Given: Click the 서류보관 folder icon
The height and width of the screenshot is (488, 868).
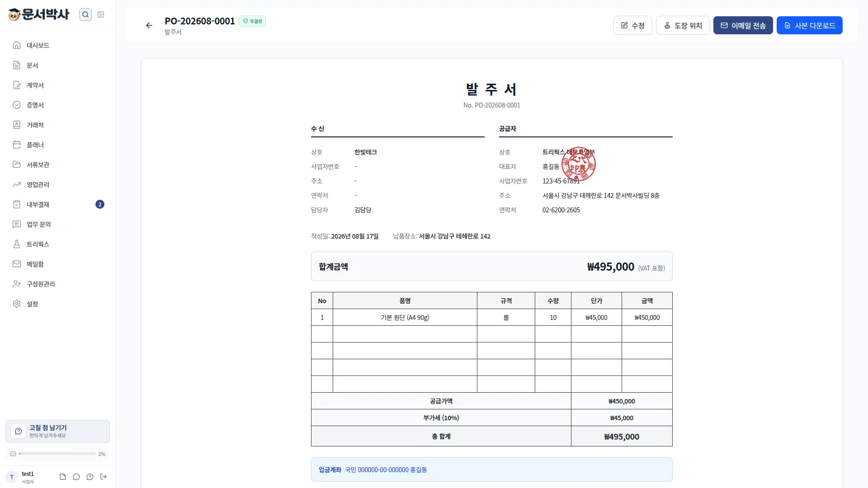Looking at the screenshot, I should coord(17,164).
